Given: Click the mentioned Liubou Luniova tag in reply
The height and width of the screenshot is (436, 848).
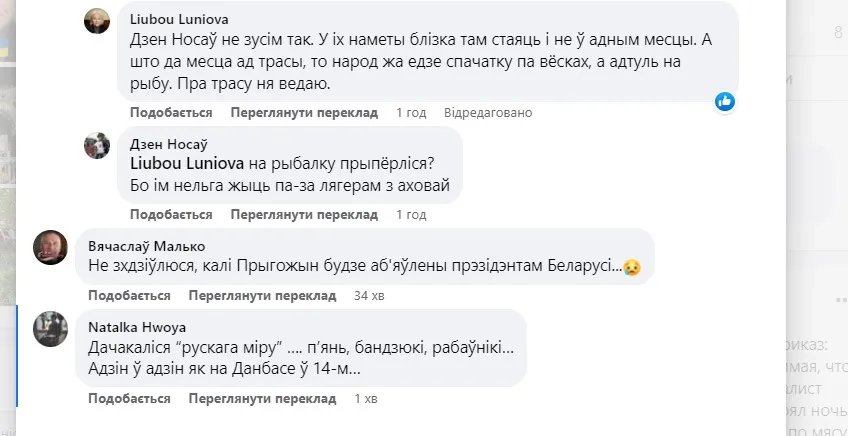Looking at the screenshot, I should (189, 164).
